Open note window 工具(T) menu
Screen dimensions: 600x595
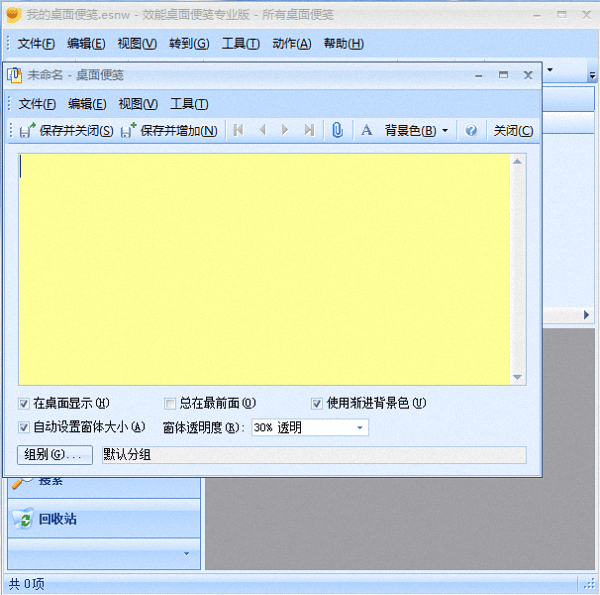pos(189,104)
